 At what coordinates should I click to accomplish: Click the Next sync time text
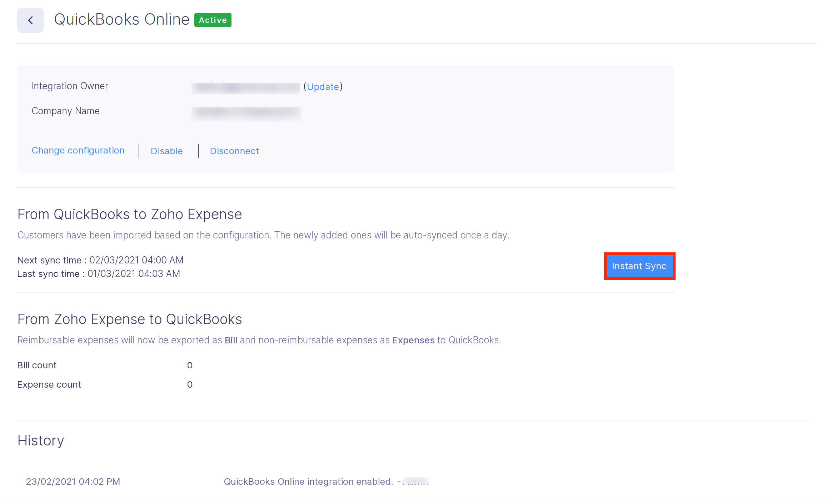pos(100,260)
